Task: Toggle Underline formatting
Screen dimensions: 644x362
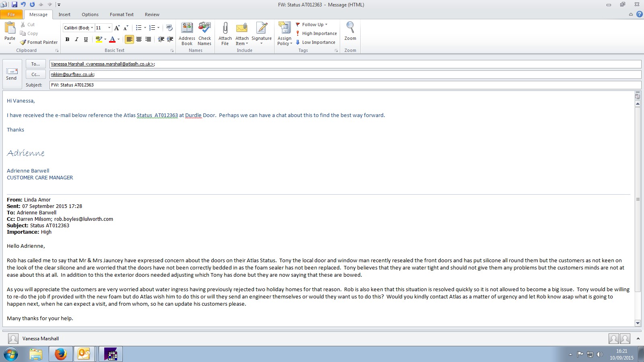Action: pos(86,39)
